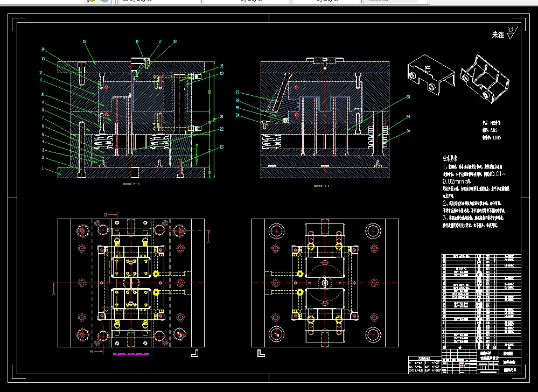Select part balloon number 23

222,146
